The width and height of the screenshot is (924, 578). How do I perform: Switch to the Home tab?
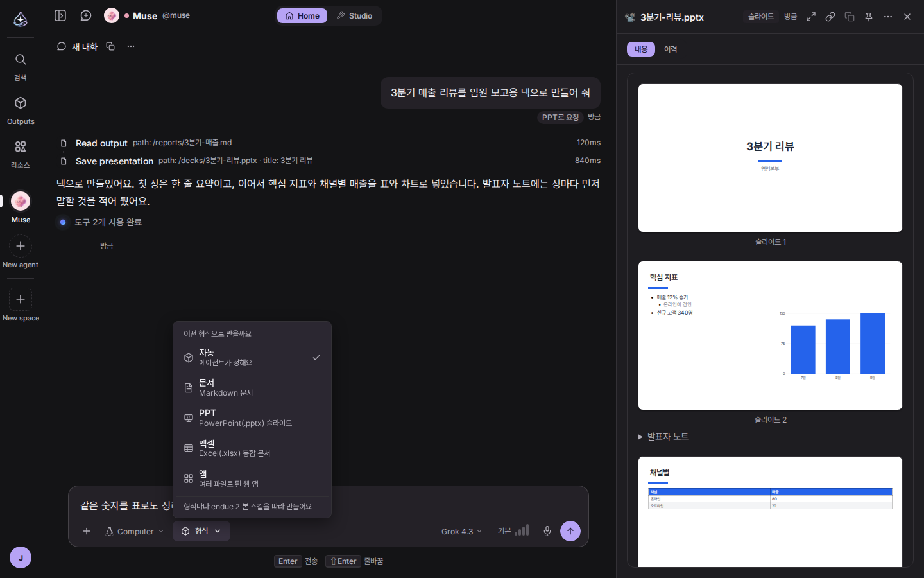[x=302, y=15]
